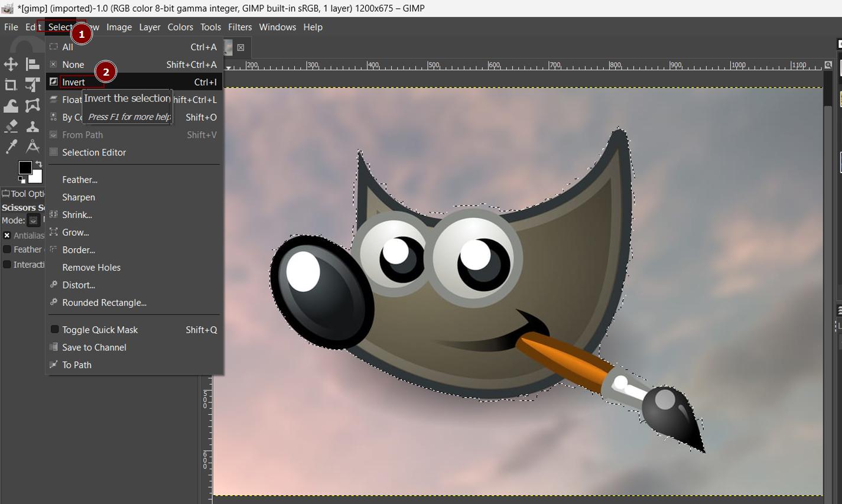Choose the Unified Transform tool

[x=32, y=85]
